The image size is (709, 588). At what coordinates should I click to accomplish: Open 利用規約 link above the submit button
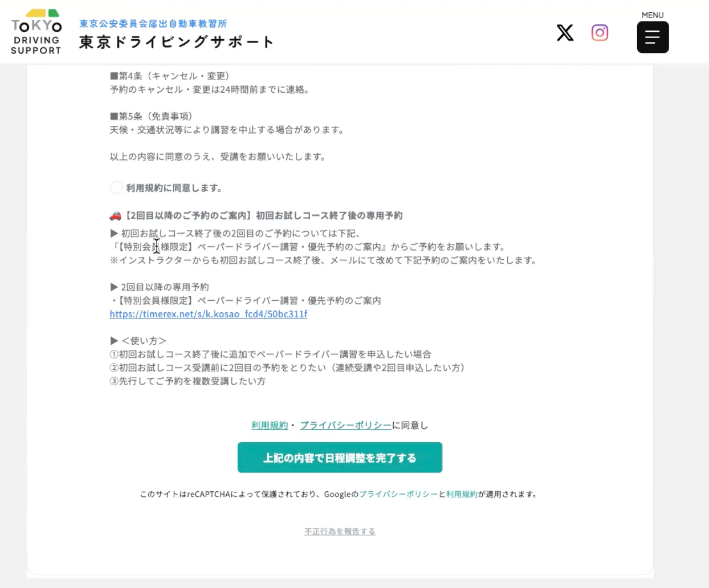pyautogui.click(x=269, y=425)
